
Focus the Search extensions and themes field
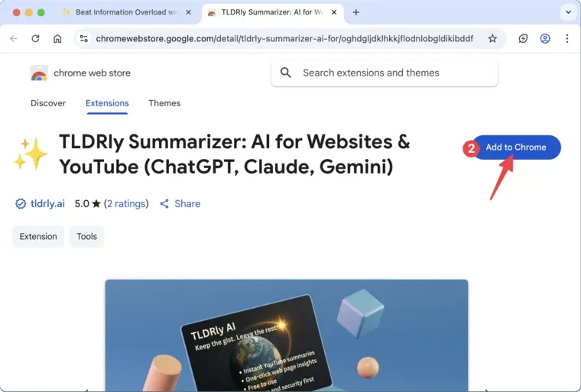385,73
